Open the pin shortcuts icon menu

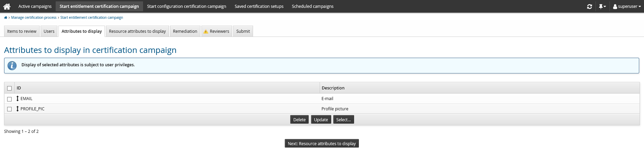tap(602, 6)
